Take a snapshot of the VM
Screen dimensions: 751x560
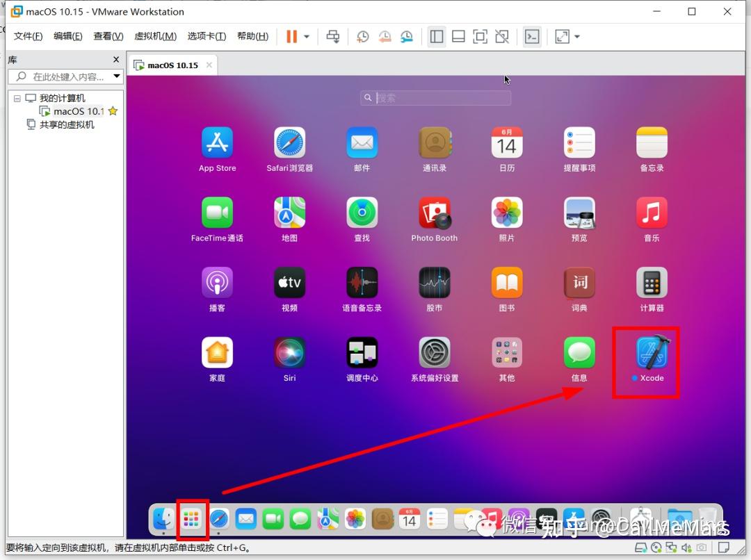point(362,36)
